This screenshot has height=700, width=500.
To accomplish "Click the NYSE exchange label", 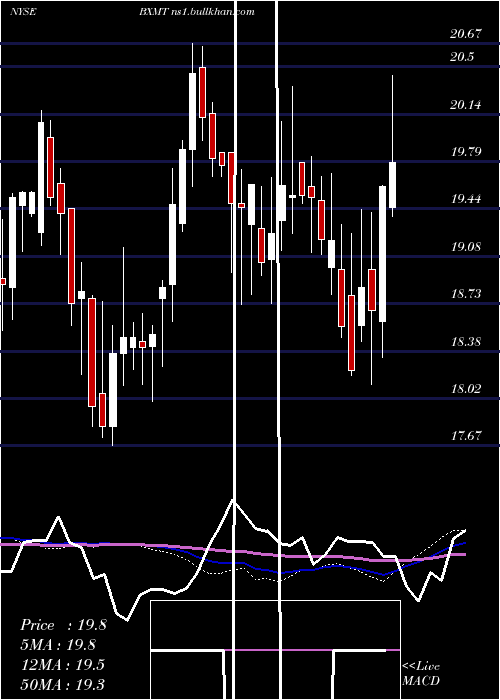I will pyautogui.click(x=23, y=12).
